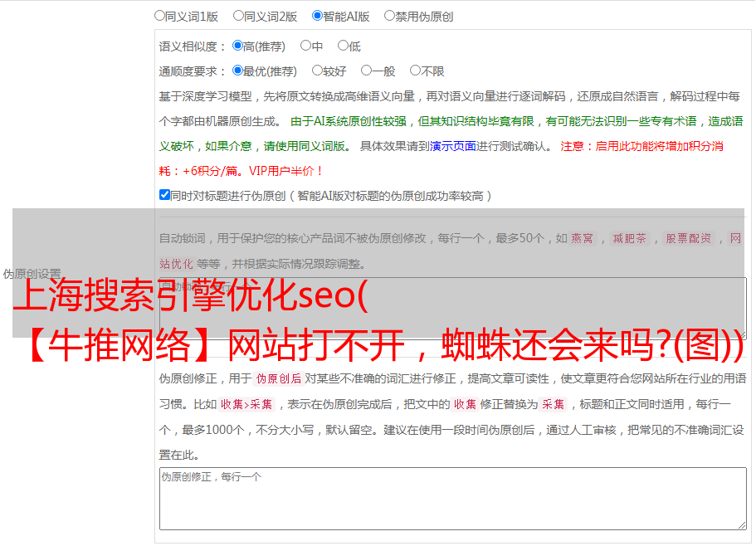Click the 伪原创修正 text area

point(453,499)
